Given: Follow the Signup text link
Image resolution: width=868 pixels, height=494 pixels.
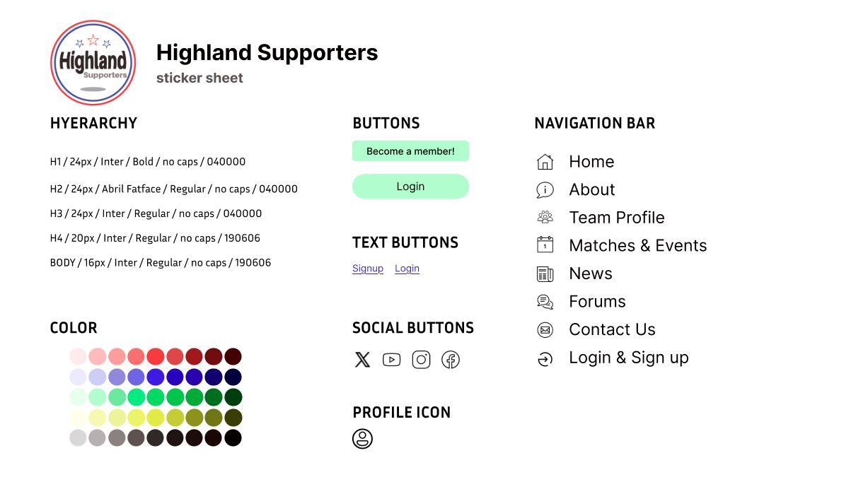Looking at the screenshot, I should click(368, 269).
